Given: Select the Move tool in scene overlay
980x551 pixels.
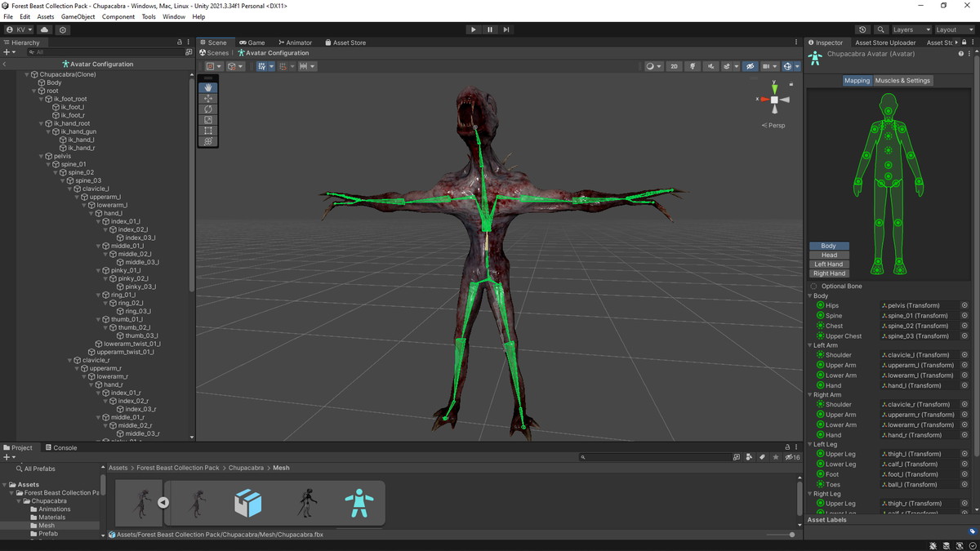Looking at the screenshot, I should (208, 98).
